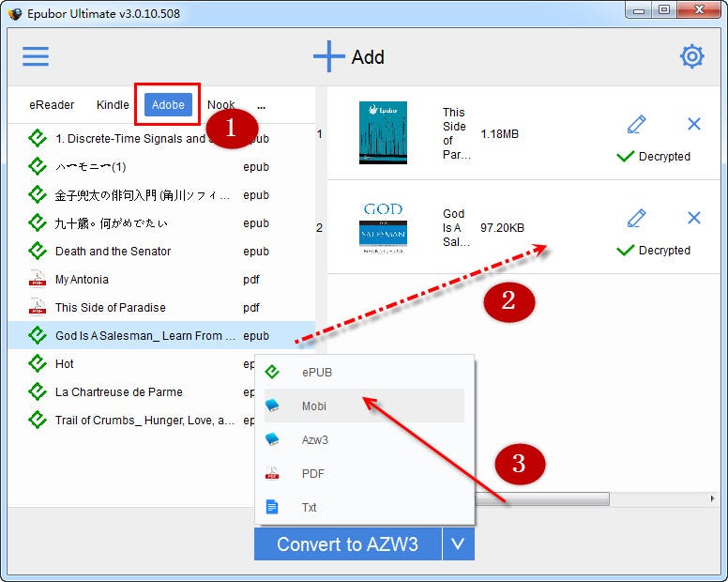The height and width of the screenshot is (582, 728).
Task: Remove This Side of Paradise from the list
Action: (693, 124)
